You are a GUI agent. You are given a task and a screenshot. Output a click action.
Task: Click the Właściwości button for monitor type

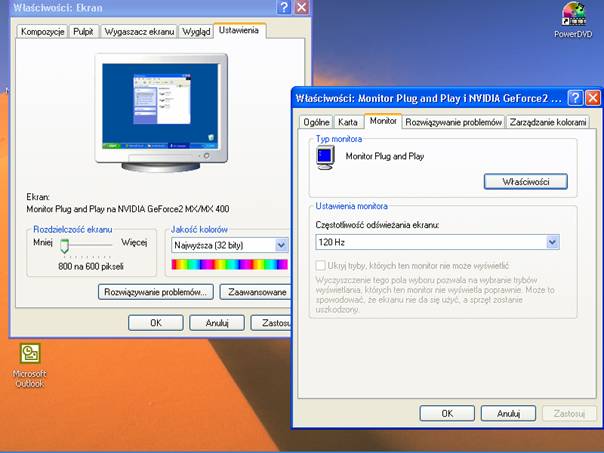coord(526,181)
